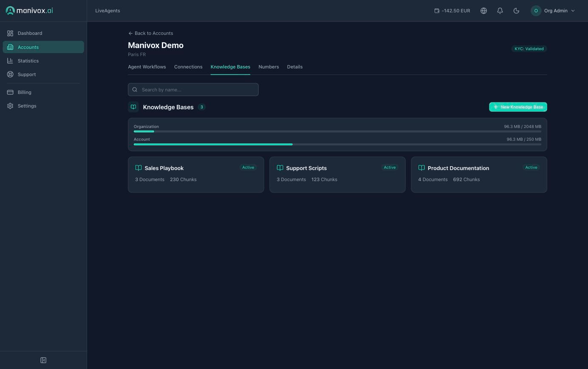588x369 pixels.
Task: Click the Accounts building icon
Action: (x=10, y=47)
